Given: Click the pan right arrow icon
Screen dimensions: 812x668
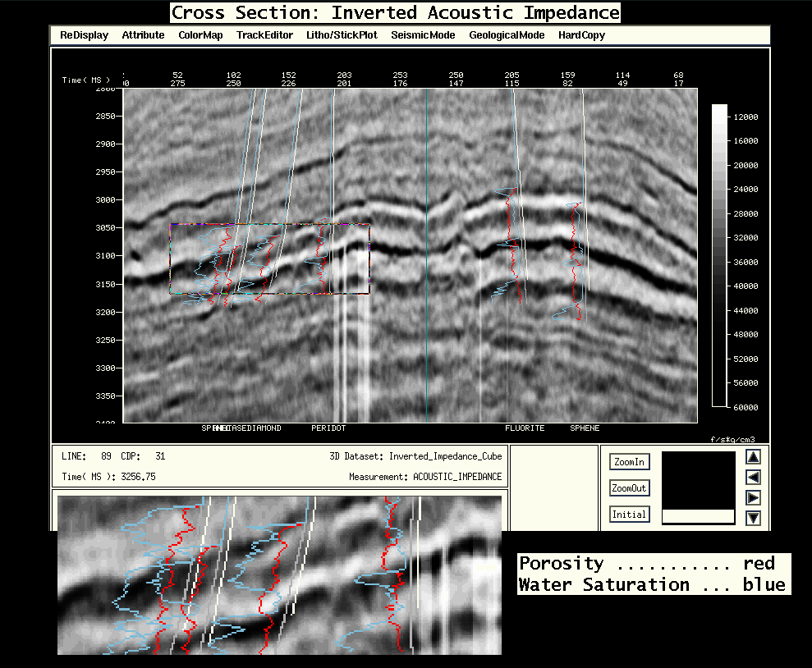Looking at the screenshot, I should 753,498.
